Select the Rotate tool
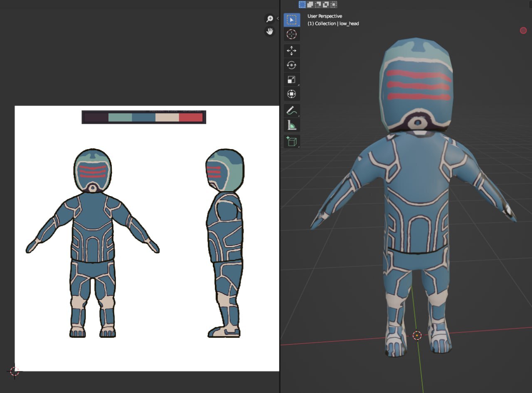The width and height of the screenshot is (532, 393). pos(291,65)
